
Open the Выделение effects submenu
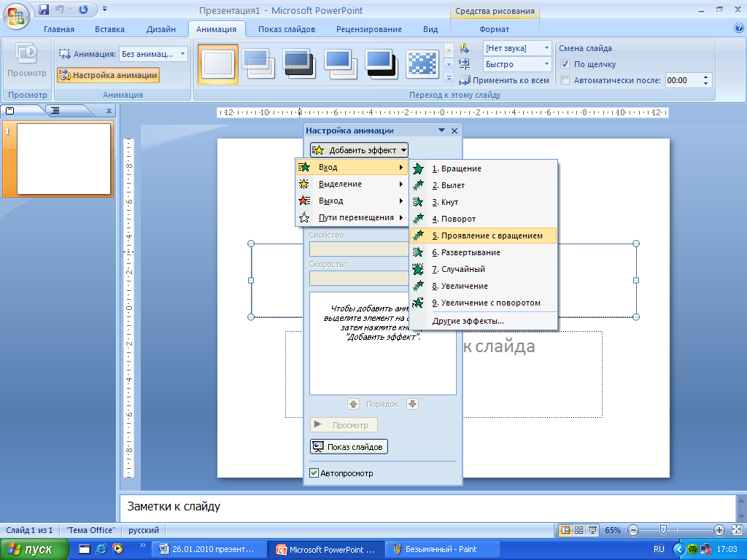click(352, 184)
